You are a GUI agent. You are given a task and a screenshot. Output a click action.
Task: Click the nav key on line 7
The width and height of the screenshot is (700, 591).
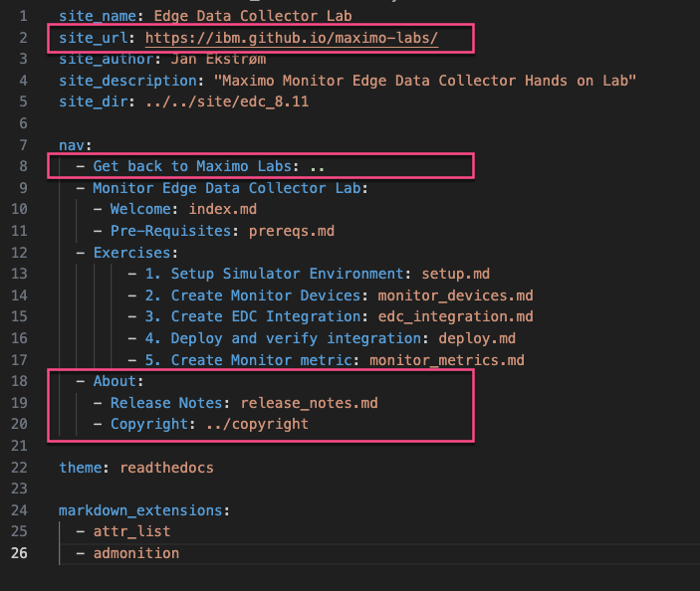click(72, 145)
